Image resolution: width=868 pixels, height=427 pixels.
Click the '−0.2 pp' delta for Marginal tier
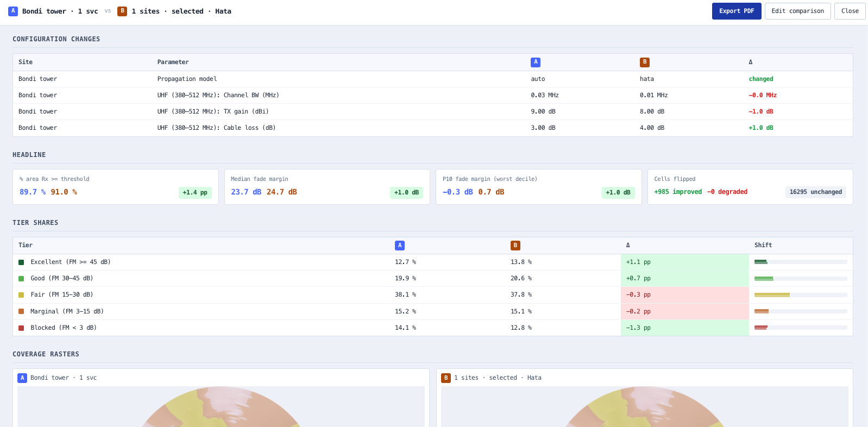pos(638,311)
